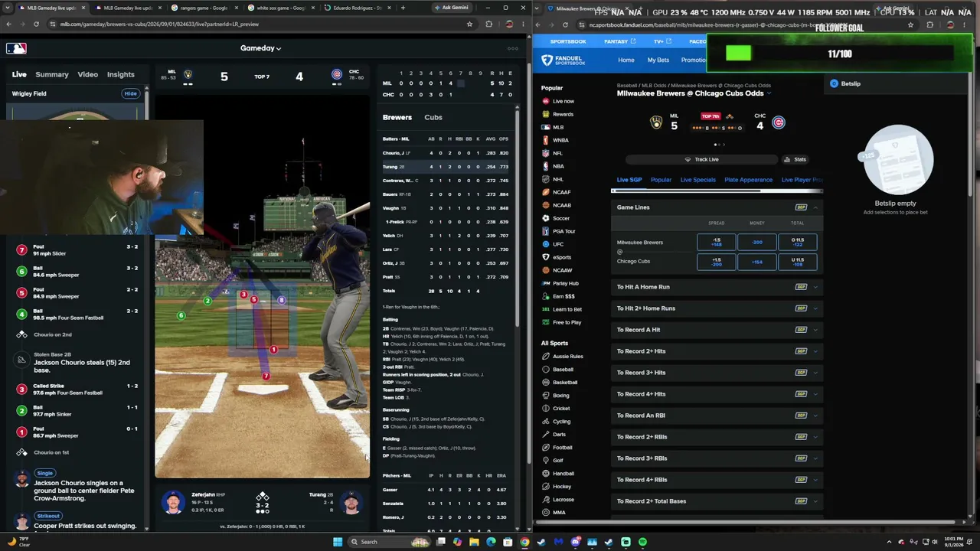Select the Over 11.5 total bet

click(x=797, y=243)
